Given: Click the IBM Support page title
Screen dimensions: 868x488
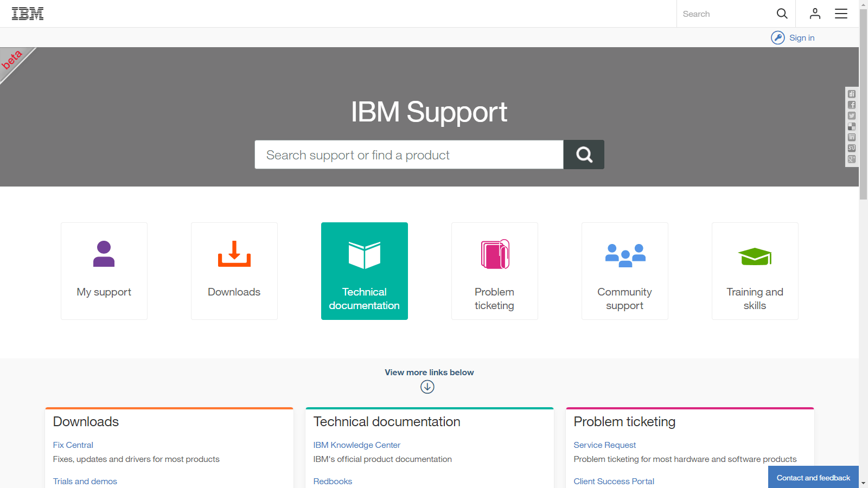Looking at the screenshot, I should [429, 112].
